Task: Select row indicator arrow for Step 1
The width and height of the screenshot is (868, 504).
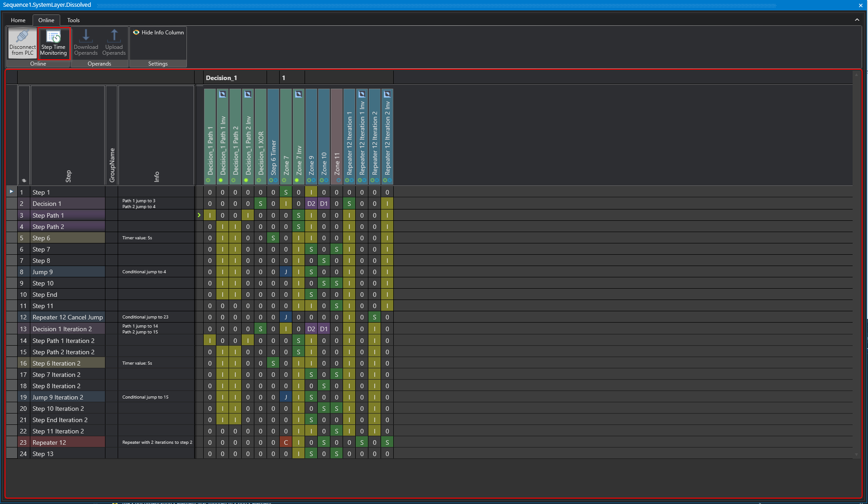Action: point(12,192)
